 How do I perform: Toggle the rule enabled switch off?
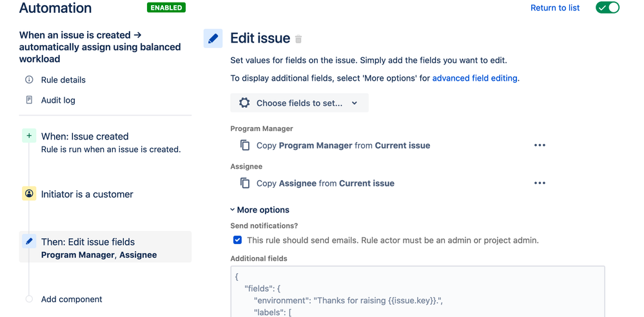[x=607, y=8]
